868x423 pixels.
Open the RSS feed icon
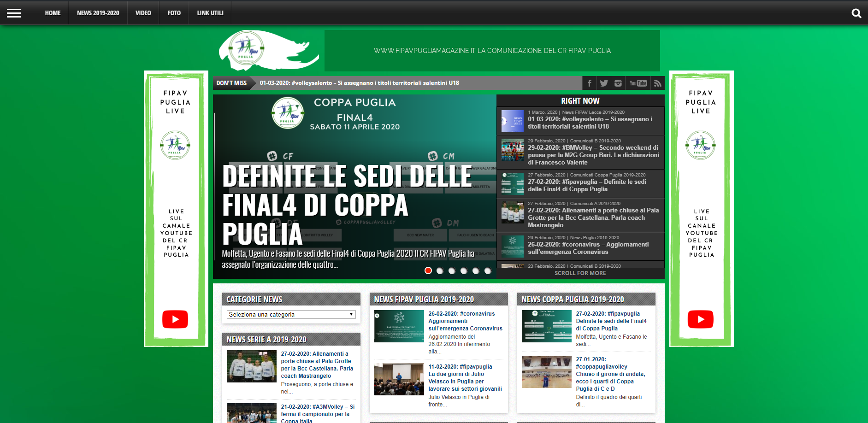point(658,83)
